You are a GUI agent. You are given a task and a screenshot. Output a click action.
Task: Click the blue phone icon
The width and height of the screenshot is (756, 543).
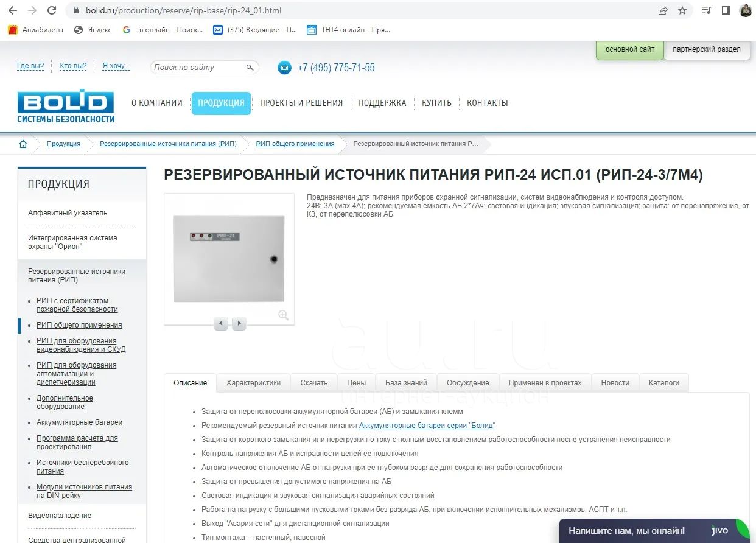tap(284, 68)
